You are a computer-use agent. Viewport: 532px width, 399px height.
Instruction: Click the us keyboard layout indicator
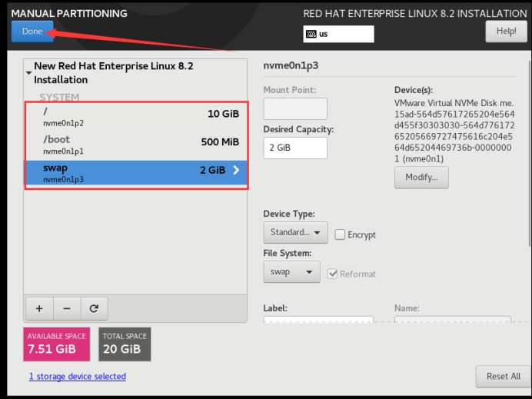(338, 34)
